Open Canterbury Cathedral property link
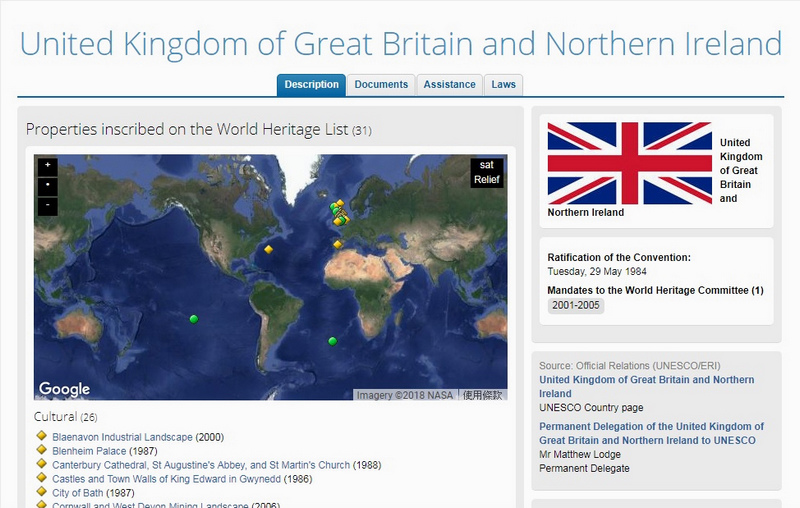 click(x=201, y=465)
